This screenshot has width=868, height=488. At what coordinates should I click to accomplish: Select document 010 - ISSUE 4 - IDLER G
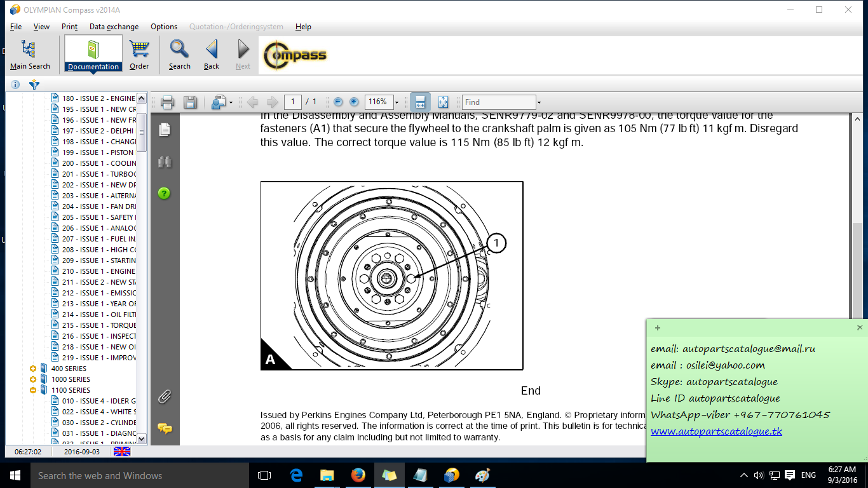[98, 401]
